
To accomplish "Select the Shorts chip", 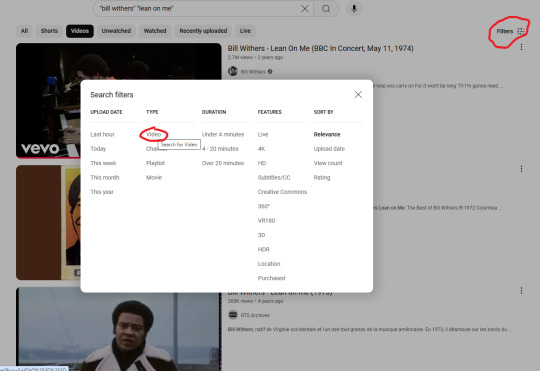I will click(49, 31).
